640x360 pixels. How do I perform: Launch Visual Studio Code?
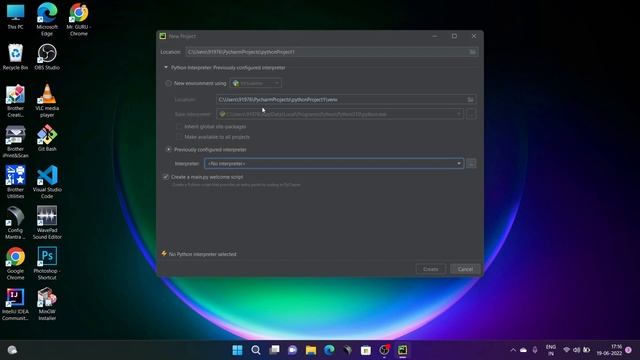coord(47,182)
